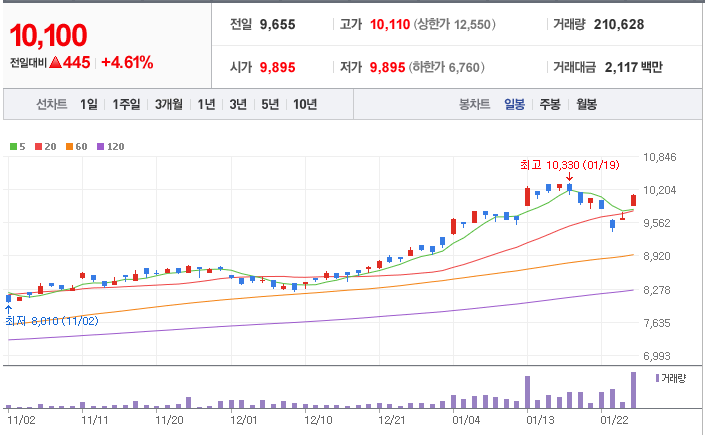This screenshot has width=705, height=435.
Task: Click the purple 거래량 legend marker
Action: (x=657, y=378)
